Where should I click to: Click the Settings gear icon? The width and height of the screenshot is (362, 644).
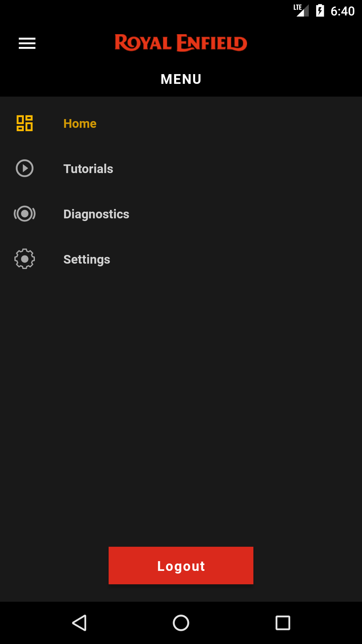tap(24, 259)
